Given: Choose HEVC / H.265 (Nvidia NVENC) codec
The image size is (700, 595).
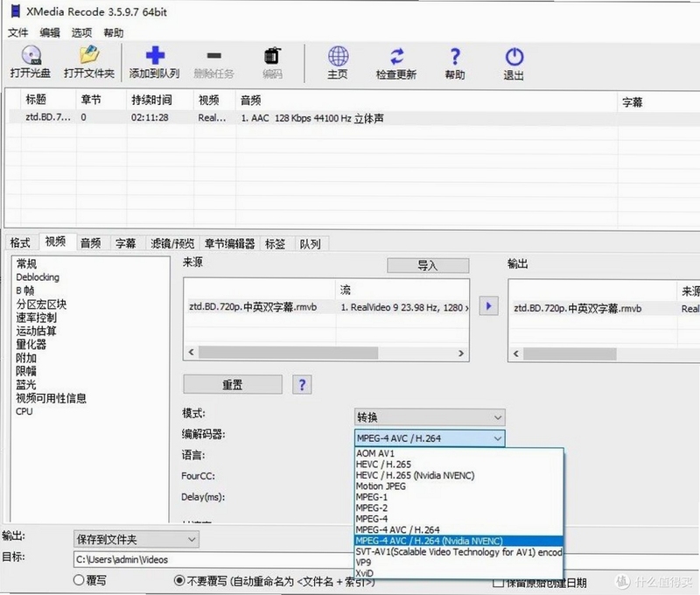Looking at the screenshot, I should 458,475.
